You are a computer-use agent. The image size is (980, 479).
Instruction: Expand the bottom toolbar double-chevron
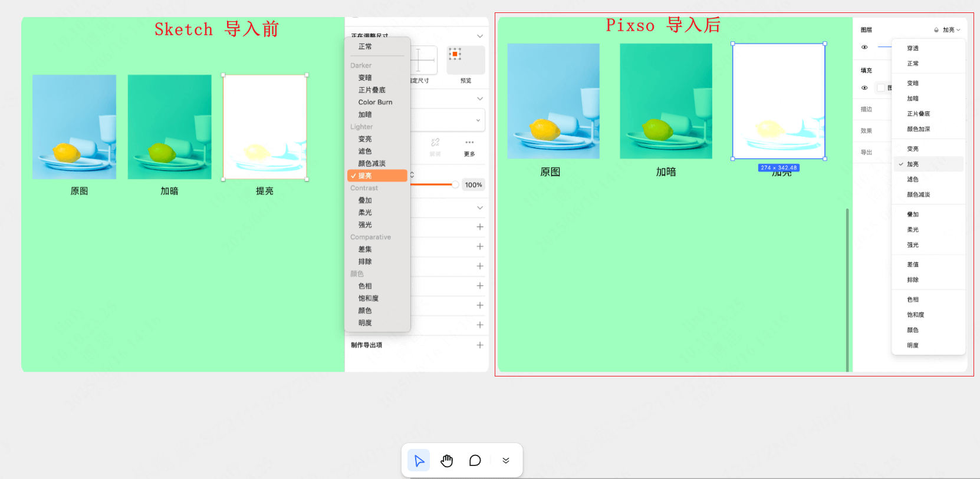coord(506,461)
